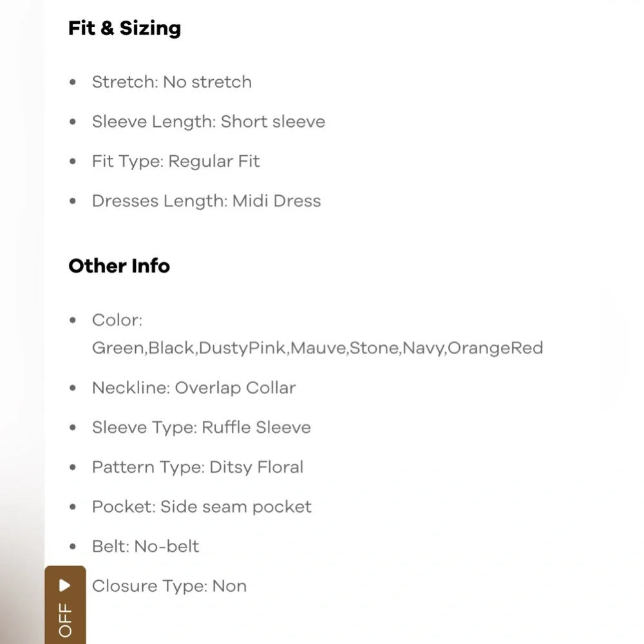The image size is (644, 644).
Task: Select Sleeve Type: Ruffle Sleeve line
Action: pyautogui.click(x=201, y=428)
